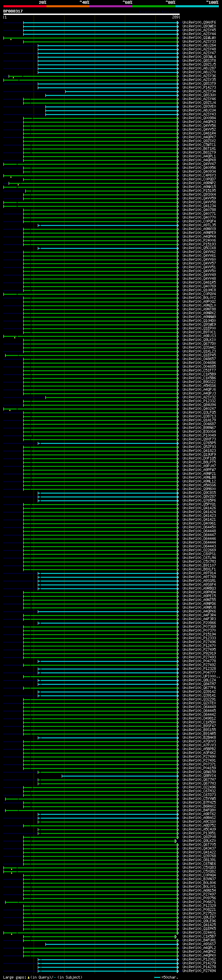Click the UniRef100_A9T914 label
This screenshot has width=222, height=980.
pyautogui.click(x=199, y=573)
